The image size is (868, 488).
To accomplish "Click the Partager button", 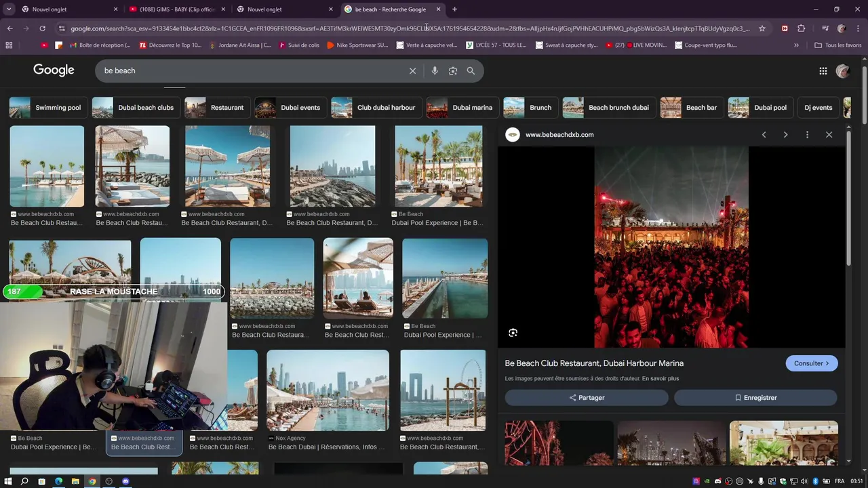I will [587, 398].
